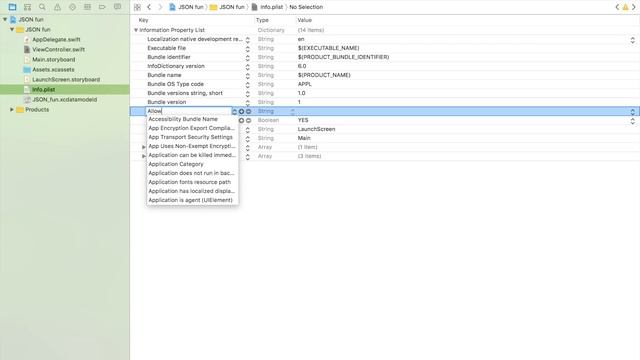Select Main.storyboard in navigator
This screenshot has width=640, height=360.
[x=53, y=60]
